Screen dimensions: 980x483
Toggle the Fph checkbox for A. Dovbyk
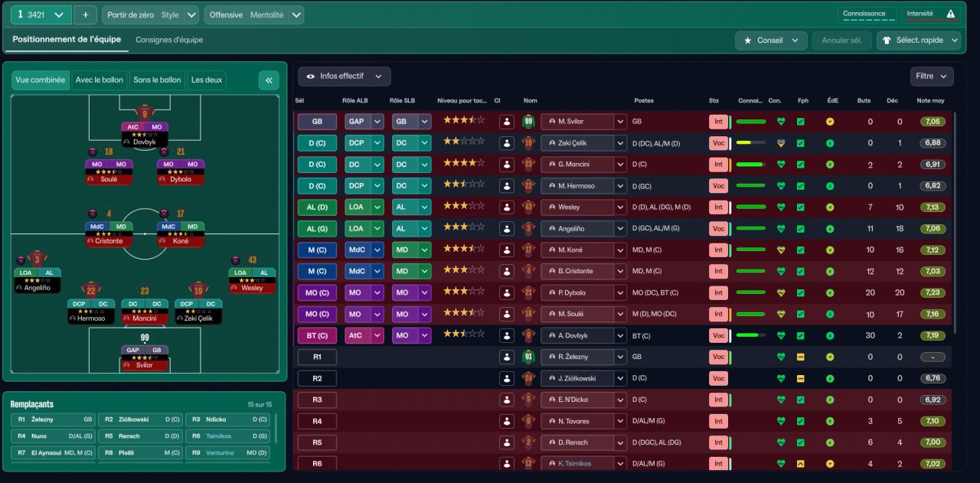[801, 336]
